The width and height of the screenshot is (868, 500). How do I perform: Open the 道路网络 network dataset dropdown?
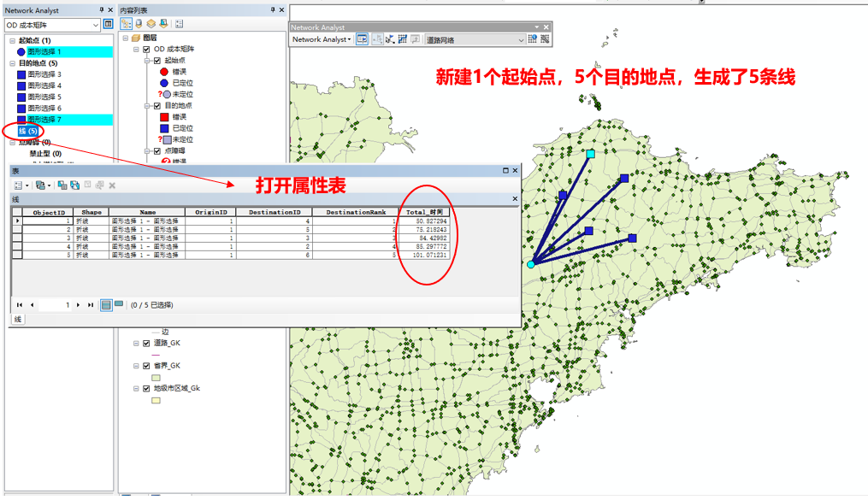click(x=521, y=39)
